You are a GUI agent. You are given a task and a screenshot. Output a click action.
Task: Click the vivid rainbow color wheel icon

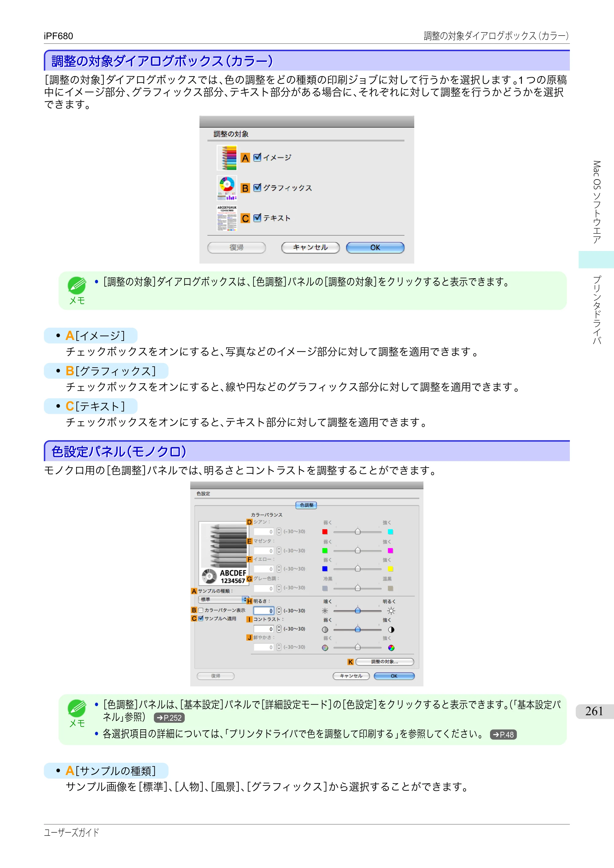point(391,648)
